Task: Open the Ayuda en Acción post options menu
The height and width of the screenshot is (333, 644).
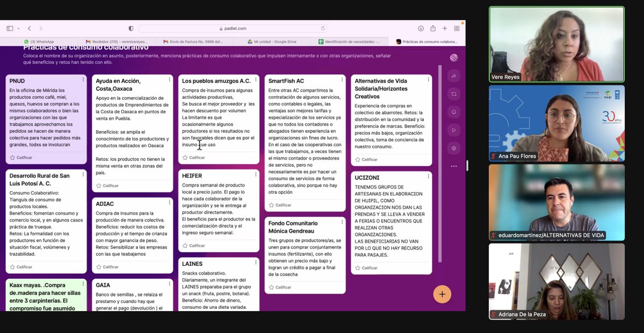Action: coord(169,80)
